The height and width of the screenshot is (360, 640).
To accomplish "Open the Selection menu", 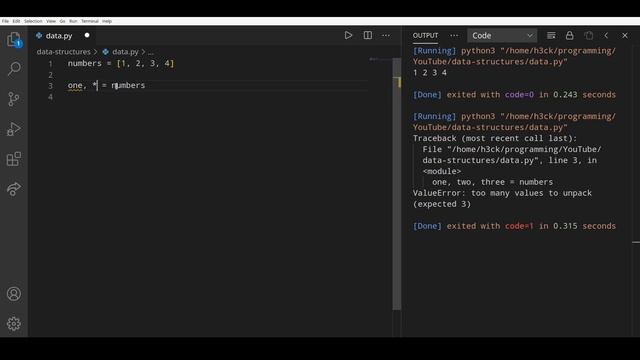I will tap(33, 21).
